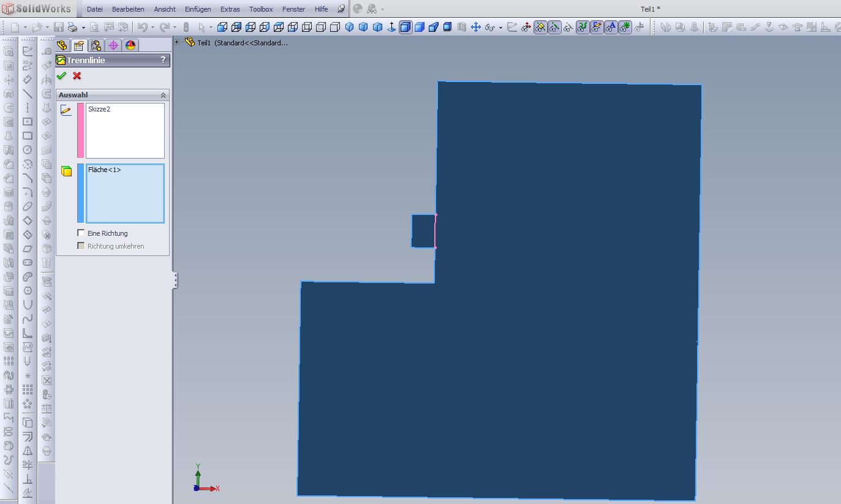
Task: Click the New document icon
Action: coord(15,27)
